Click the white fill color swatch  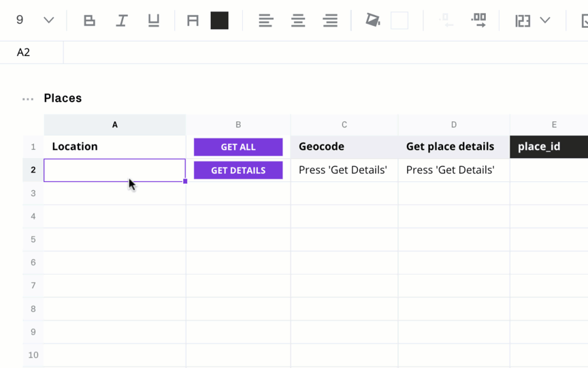[x=399, y=20]
